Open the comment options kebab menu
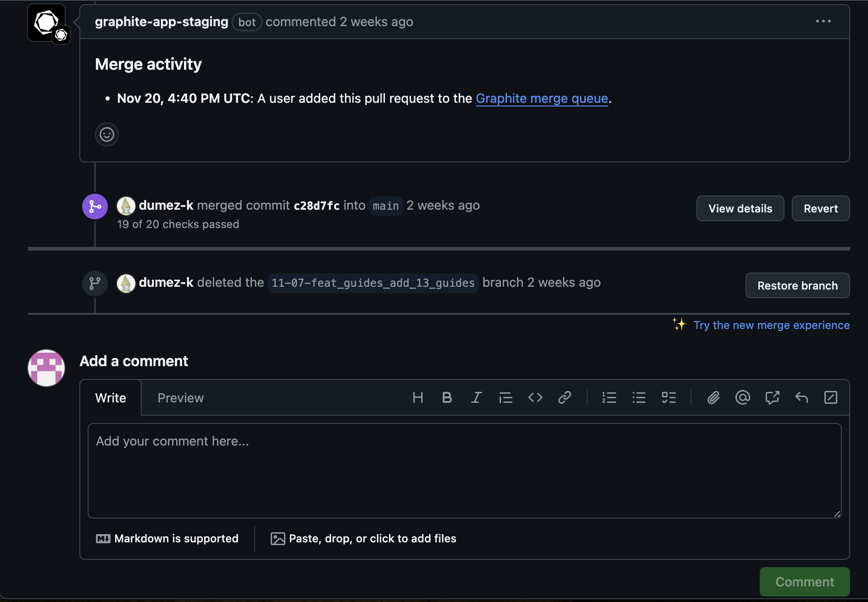The height and width of the screenshot is (602, 868). 823,21
